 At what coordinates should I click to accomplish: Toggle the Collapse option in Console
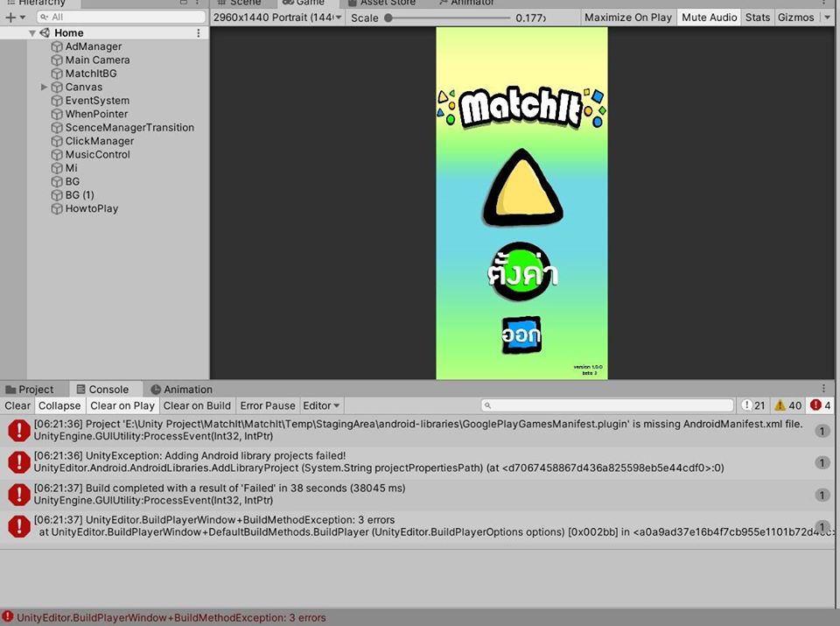59,405
